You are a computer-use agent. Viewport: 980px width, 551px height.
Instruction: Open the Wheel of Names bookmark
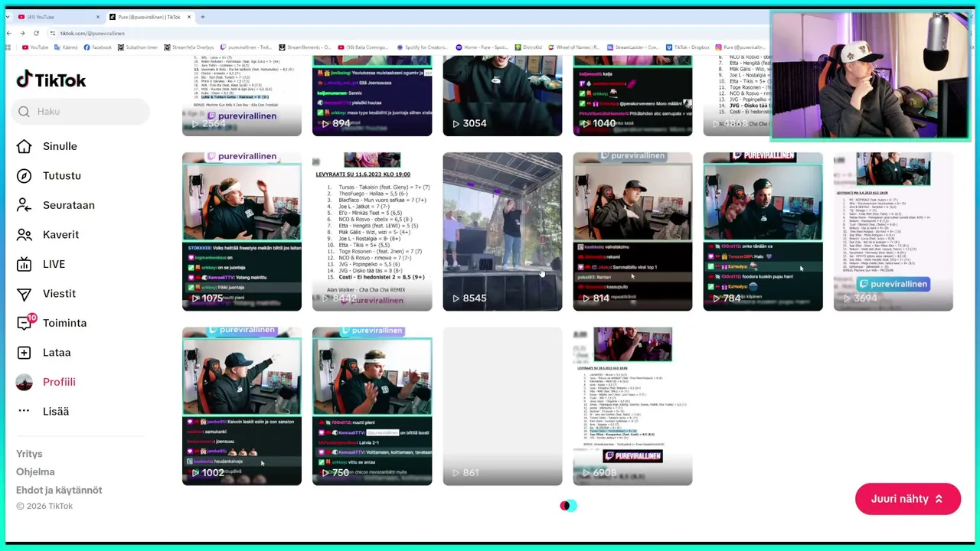(575, 47)
